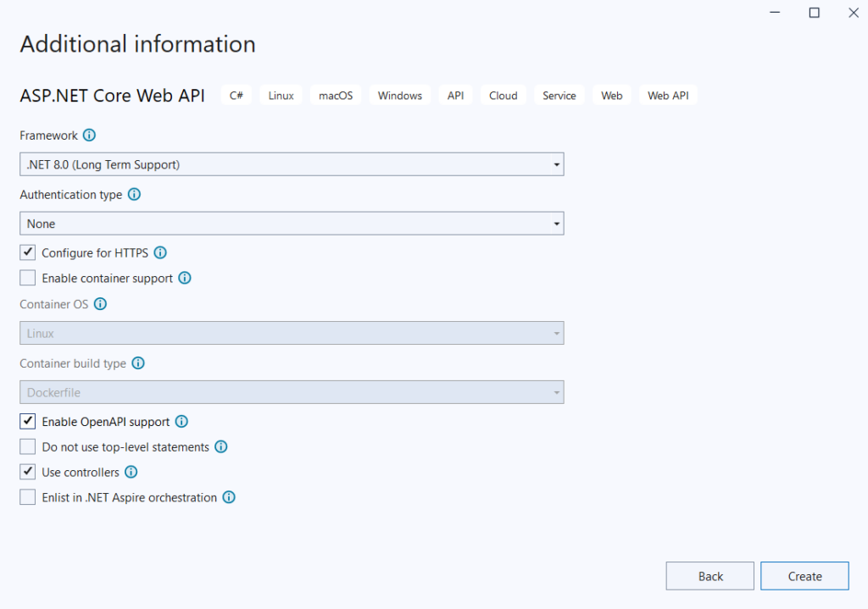Click the .NET Aspire orchestration info icon
The image size is (868, 609).
(229, 497)
